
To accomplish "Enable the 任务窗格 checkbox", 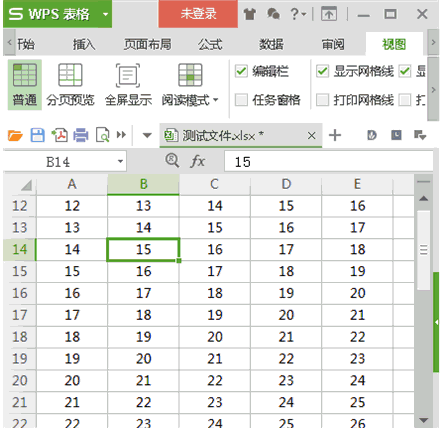I will click(241, 100).
